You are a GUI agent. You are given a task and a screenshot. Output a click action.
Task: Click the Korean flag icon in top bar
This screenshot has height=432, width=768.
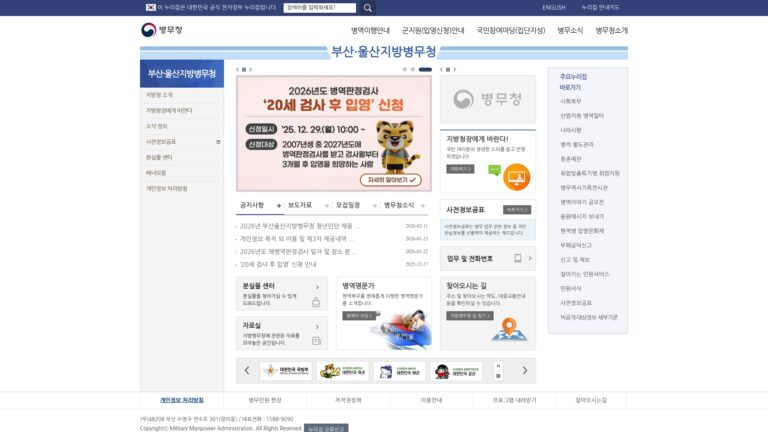151,7
